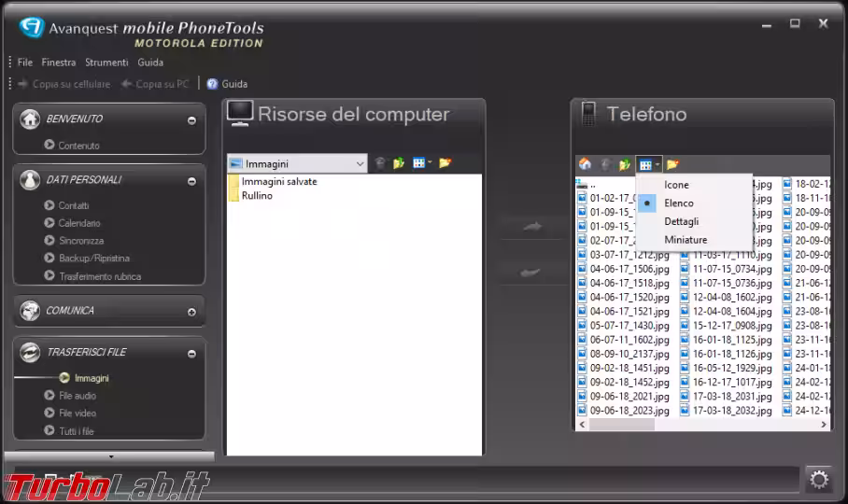
Task: Collapse the Benvenuto panel
Action: pos(191,120)
